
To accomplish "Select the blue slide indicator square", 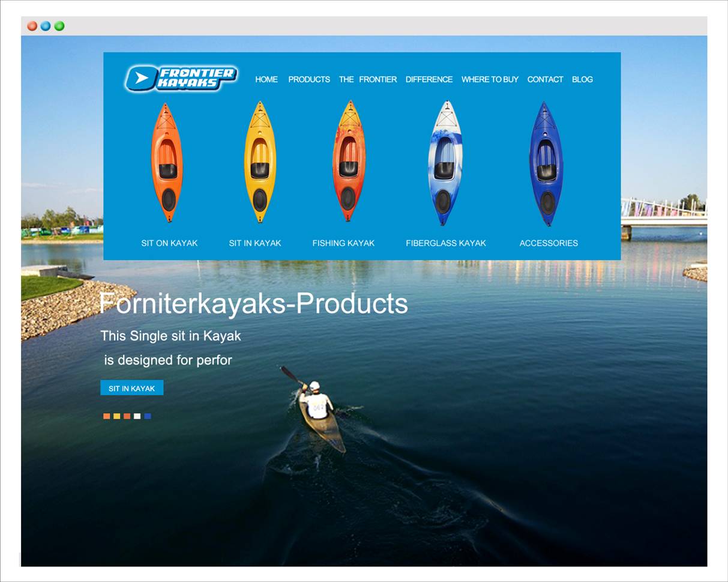I will (148, 416).
